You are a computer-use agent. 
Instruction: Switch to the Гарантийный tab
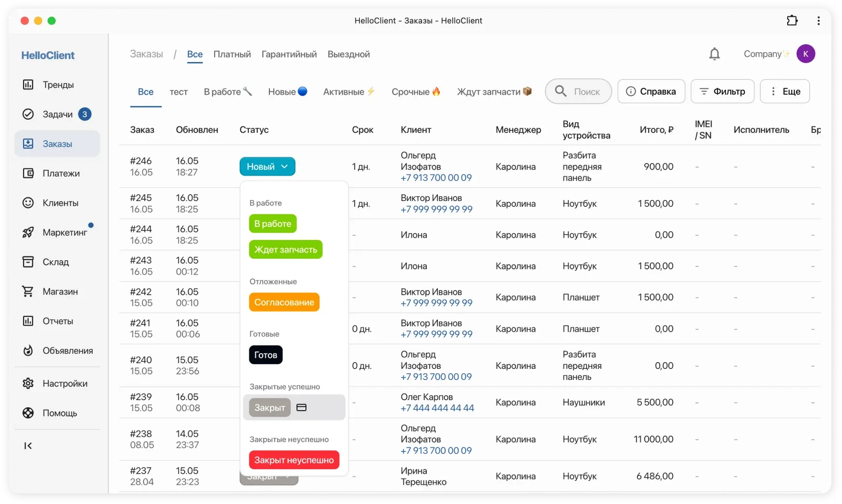tap(289, 54)
